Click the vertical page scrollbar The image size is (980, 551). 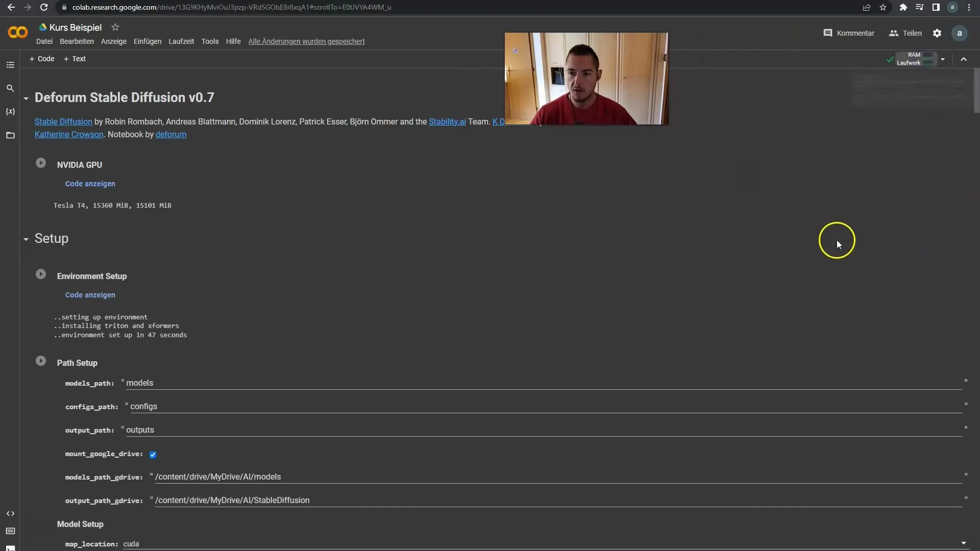click(976, 90)
